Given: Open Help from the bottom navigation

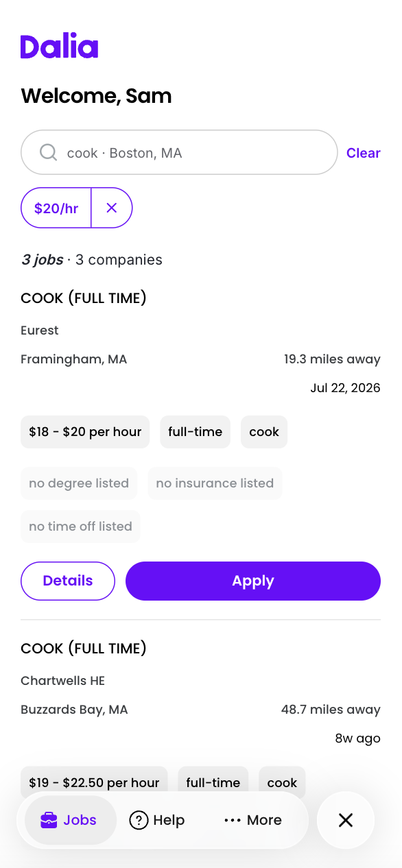Looking at the screenshot, I should [x=157, y=820].
